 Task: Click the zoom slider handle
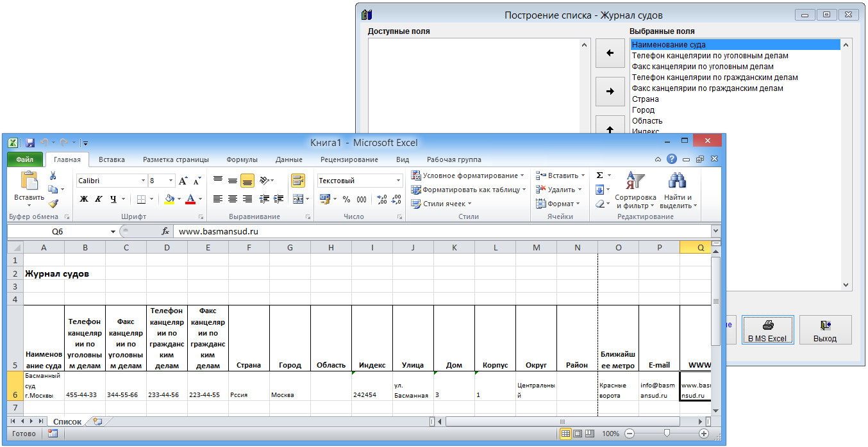point(667,434)
